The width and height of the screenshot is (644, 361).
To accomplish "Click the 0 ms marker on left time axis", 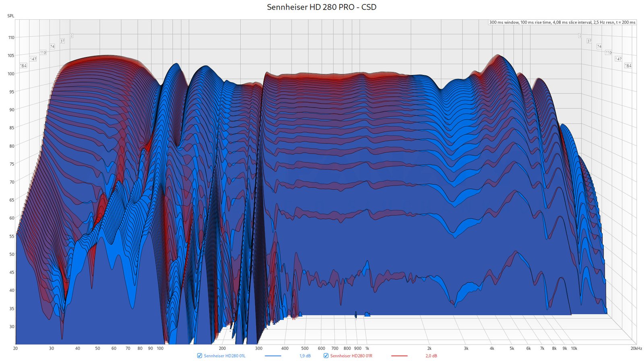I will (x=71, y=36).
